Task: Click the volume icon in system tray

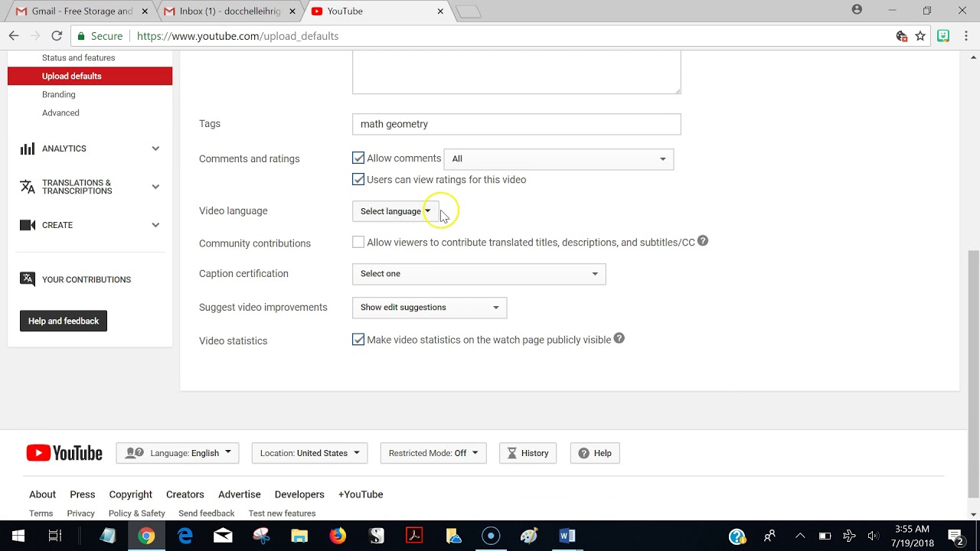Action: (874, 536)
